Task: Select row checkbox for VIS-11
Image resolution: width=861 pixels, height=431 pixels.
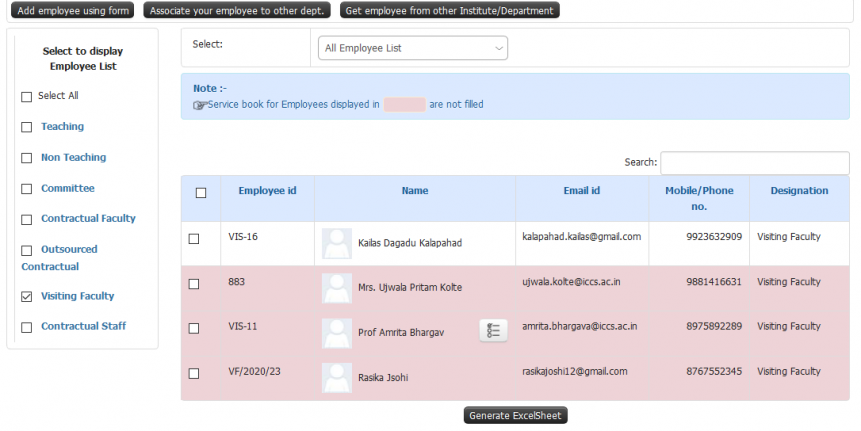Action: point(194,328)
